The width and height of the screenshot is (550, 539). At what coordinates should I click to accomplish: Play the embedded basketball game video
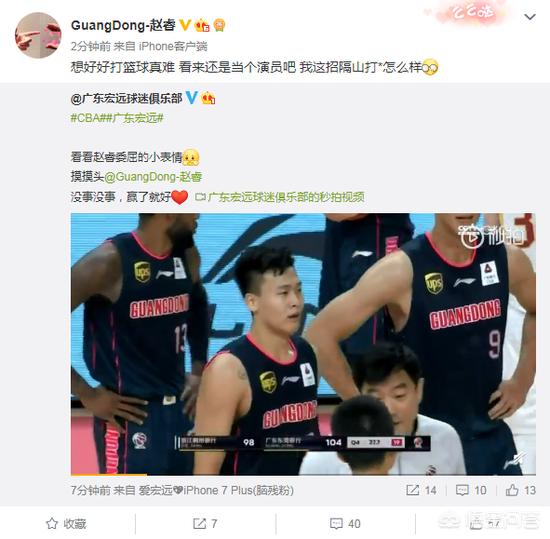pyautogui.click(x=303, y=344)
